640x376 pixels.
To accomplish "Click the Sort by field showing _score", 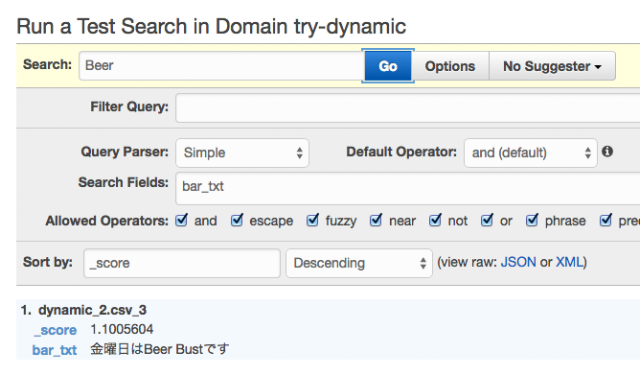I will (x=182, y=263).
